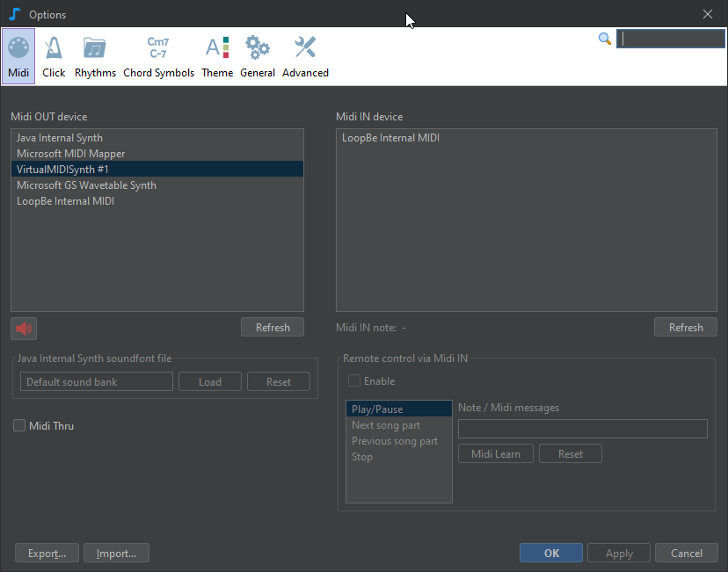
Task: Click the Note / Midi messages field
Action: tap(583, 429)
